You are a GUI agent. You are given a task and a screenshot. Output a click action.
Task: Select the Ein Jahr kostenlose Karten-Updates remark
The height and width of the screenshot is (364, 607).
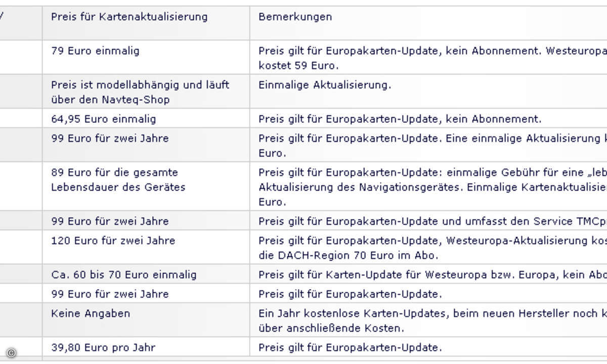pyautogui.click(x=428, y=320)
